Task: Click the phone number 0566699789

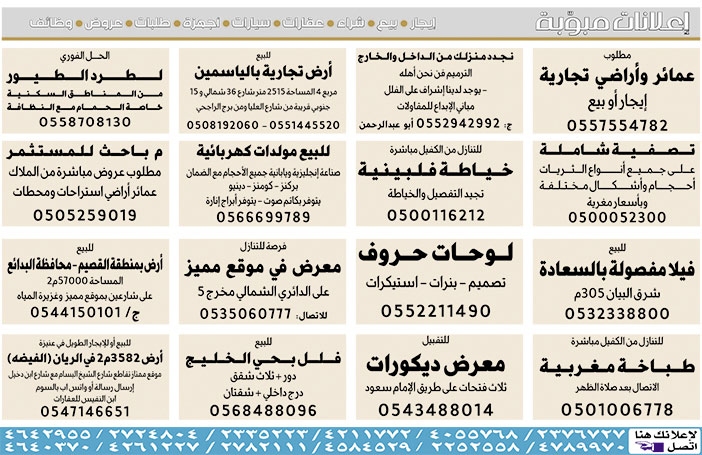Action: pyautogui.click(x=263, y=217)
